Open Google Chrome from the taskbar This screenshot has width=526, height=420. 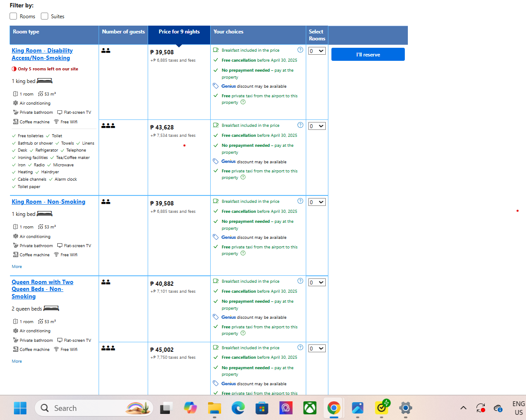coord(334,408)
